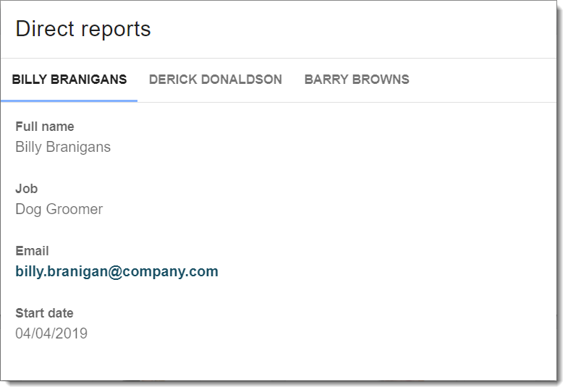568x392 pixels.
Task: Select the Billy Branigans tab
Action: [x=69, y=80]
